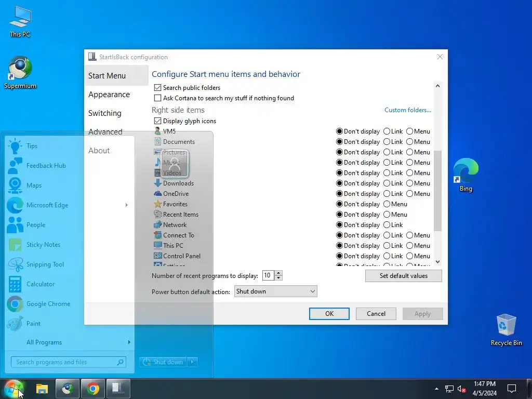This screenshot has height=399, width=532.
Task: Click the muted volume tray icon
Action: (461, 389)
